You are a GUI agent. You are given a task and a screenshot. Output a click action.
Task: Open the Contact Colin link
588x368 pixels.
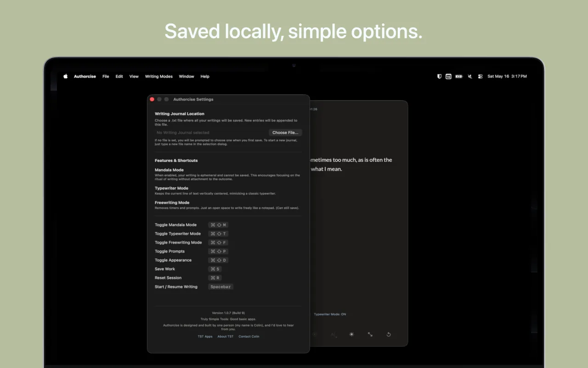(249, 337)
